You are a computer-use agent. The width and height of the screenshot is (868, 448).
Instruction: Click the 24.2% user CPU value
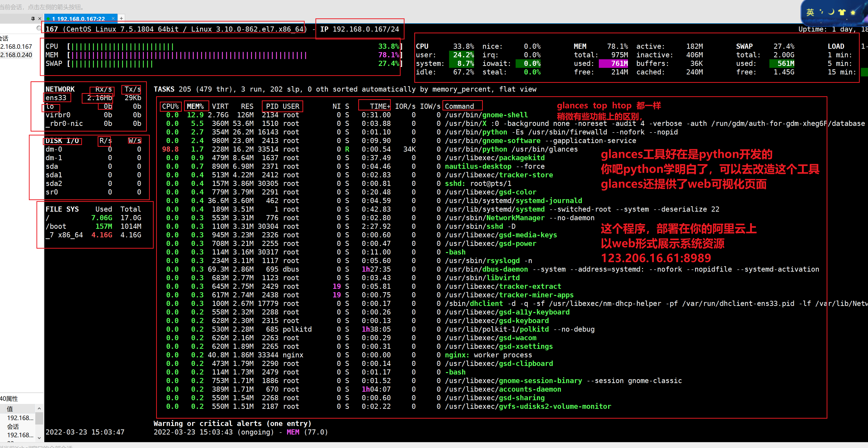click(462, 55)
